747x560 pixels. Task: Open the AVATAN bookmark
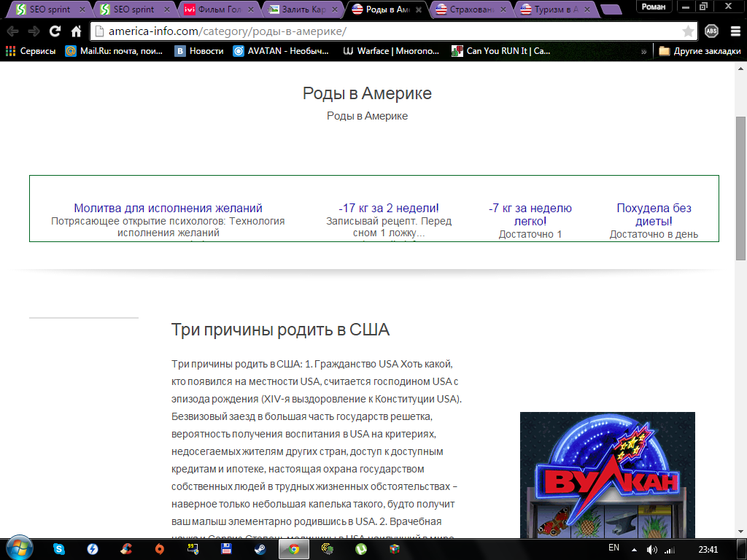[281, 51]
